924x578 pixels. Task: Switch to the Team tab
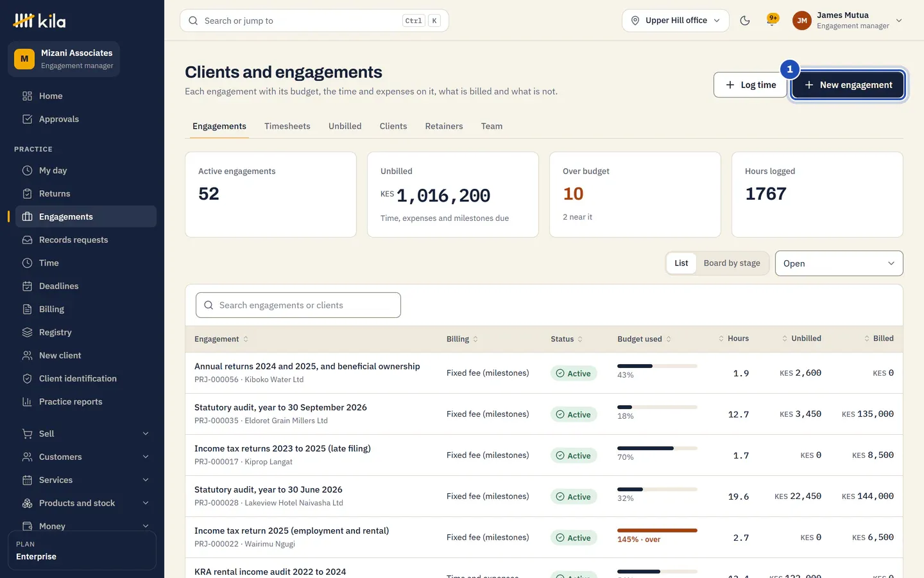(492, 127)
